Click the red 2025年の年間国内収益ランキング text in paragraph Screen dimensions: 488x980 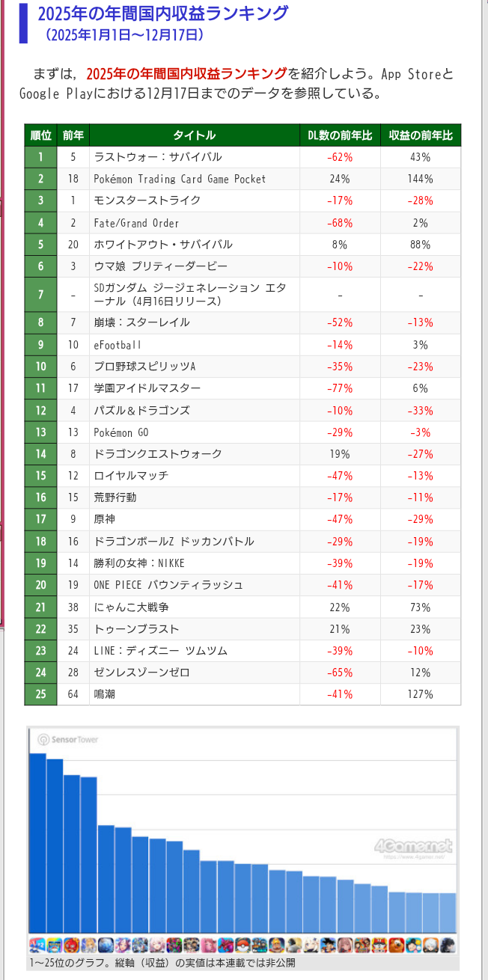tap(186, 73)
